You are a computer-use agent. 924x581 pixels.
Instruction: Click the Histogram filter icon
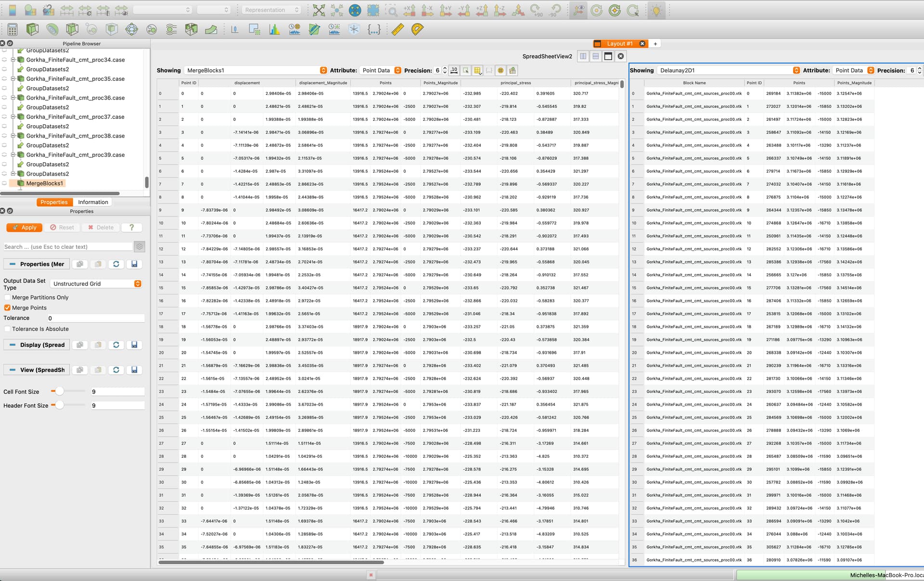(x=274, y=29)
